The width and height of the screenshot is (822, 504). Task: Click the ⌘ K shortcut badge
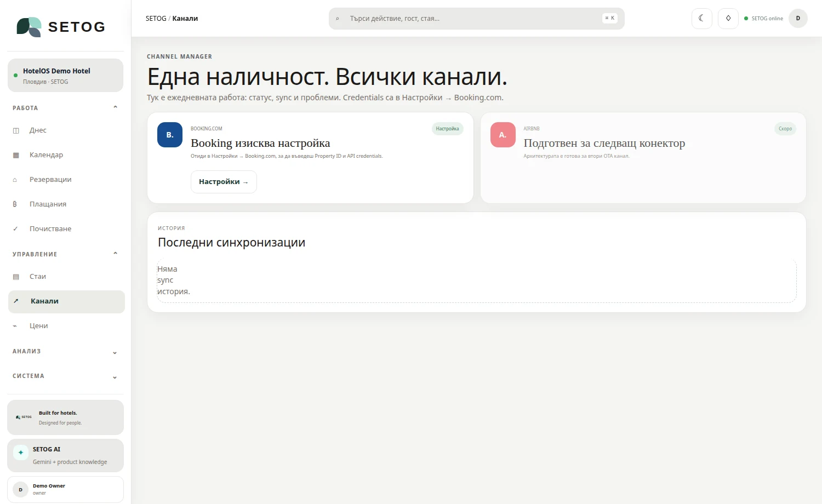click(x=610, y=18)
